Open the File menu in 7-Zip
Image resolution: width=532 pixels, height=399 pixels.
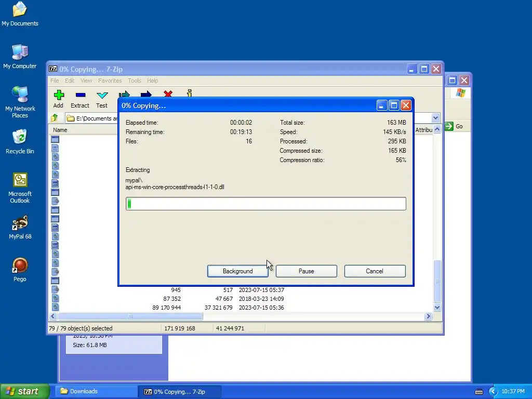click(x=55, y=81)
